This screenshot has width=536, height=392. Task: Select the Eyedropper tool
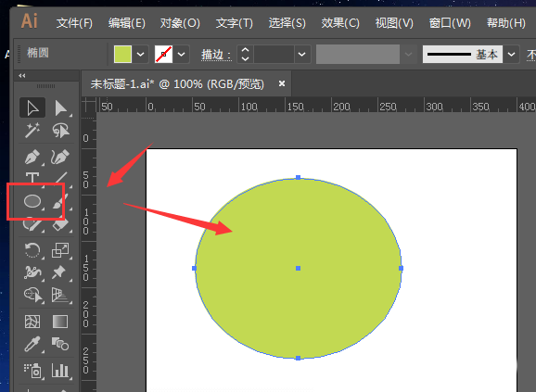click(x=32, y=344)
